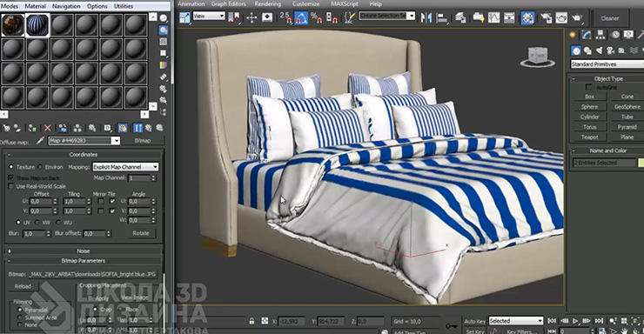Open the Schematic View icon
Image resolution: width=644 pixels, height=334 pixels.
pos(509,17)
